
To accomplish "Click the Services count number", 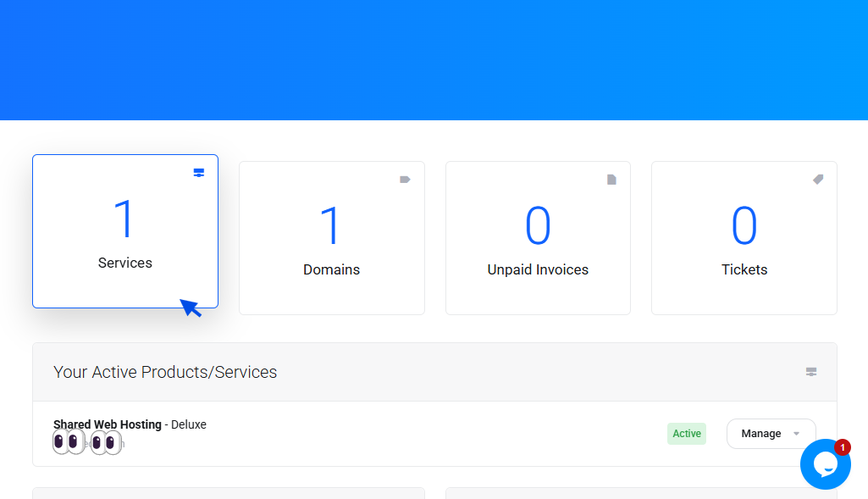I will tap(124, 219).
